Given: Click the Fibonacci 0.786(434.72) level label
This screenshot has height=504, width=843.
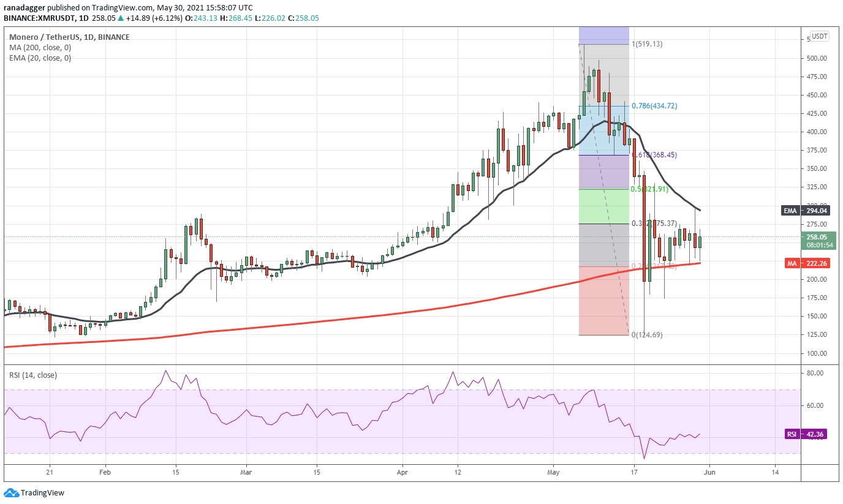Looking at the screenshot, I should coord(655,106).
